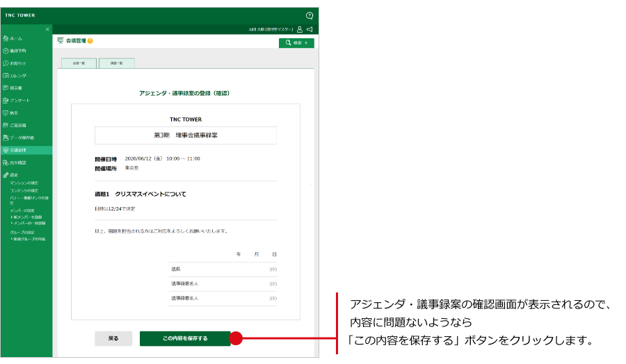Open アンケート in the sidebar
The height and width of the screenshot is (364, 626).
19,100
